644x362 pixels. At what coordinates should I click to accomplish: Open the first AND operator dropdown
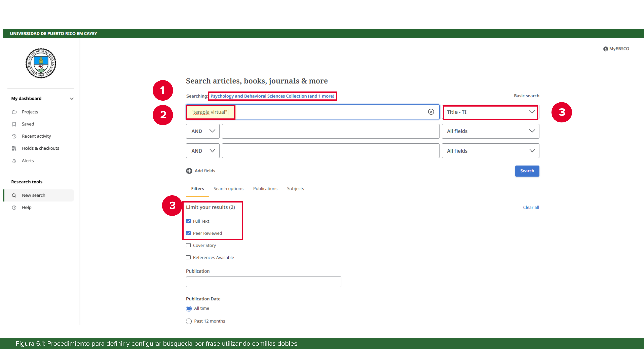203,131
